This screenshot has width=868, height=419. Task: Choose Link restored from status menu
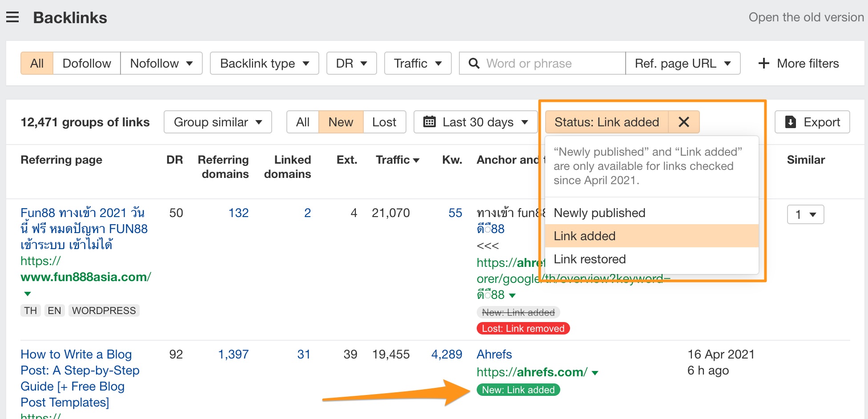(x=589, y=259)
